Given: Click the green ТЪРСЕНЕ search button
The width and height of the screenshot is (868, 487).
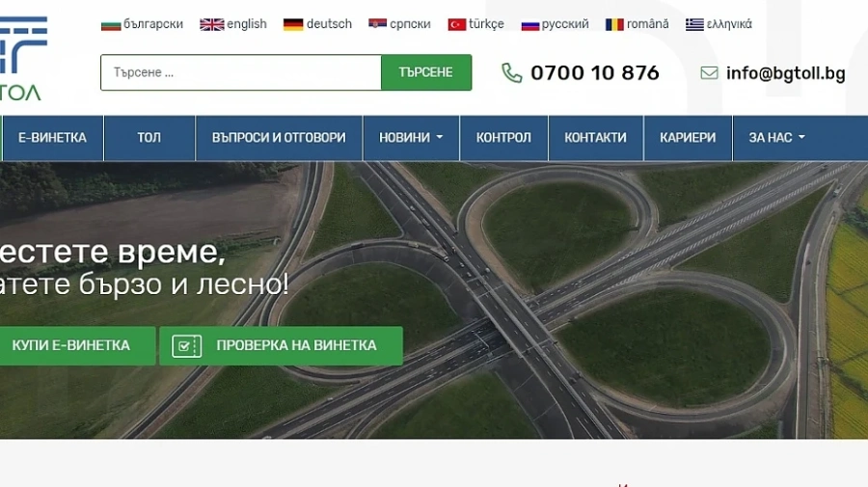Looking at the screenshot, I should [x=426, y=72].
